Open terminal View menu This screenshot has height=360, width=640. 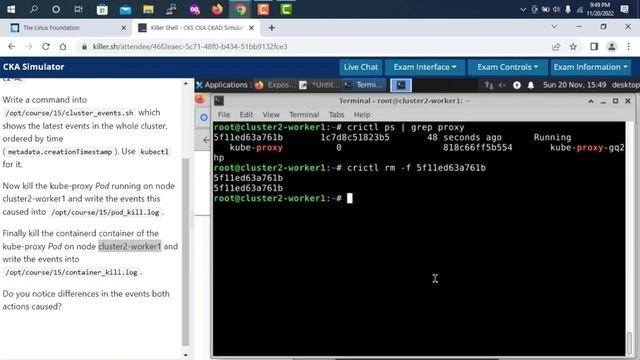tap(271, 115)
